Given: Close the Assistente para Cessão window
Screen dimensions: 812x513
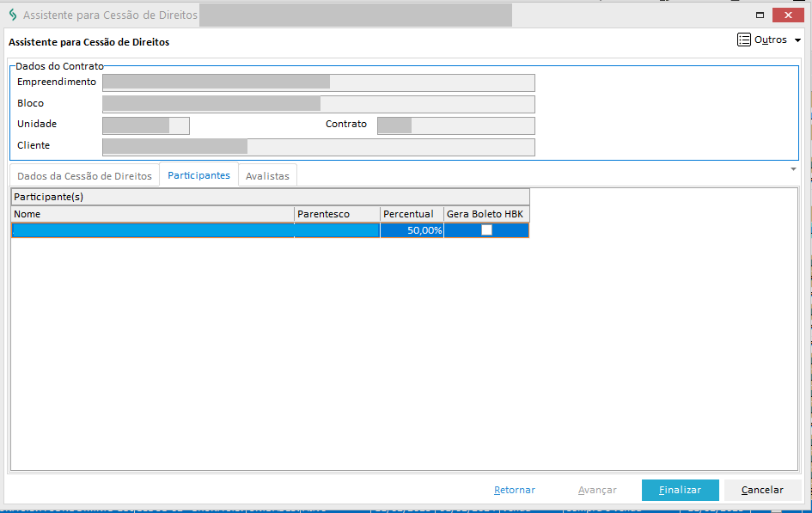Looking at the screenshot, I should point(788,15).
